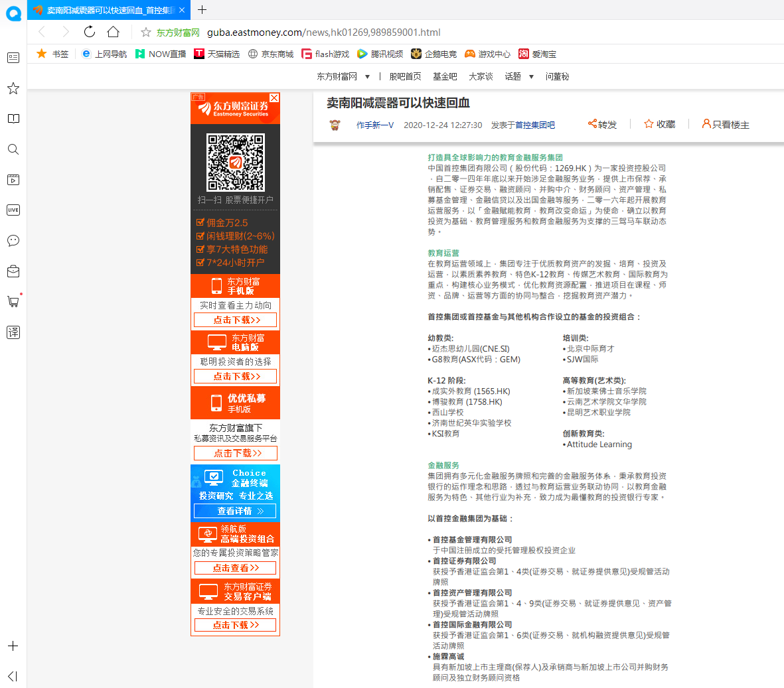The image size is (784, 688).
Task: Click the author's avatar image
Action: [335, 125]
